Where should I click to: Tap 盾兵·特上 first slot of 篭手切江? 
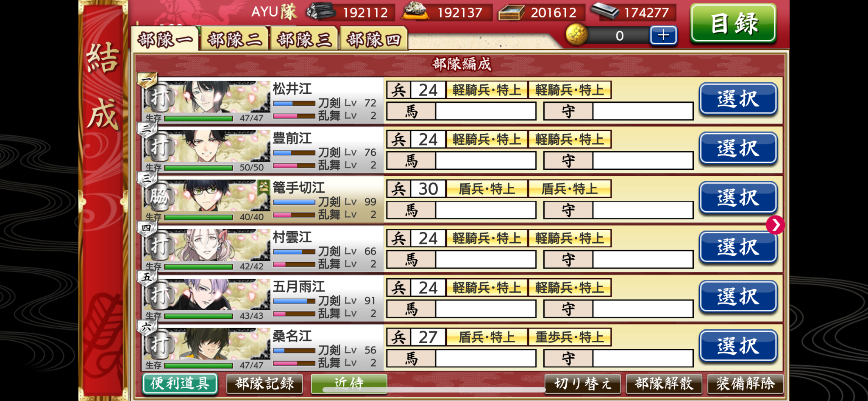pos(487,189)
